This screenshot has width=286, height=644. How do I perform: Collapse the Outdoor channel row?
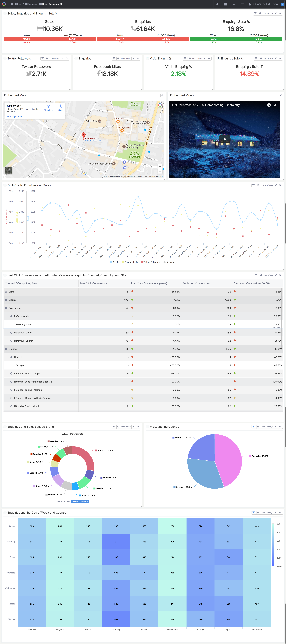tap(6, 349)
